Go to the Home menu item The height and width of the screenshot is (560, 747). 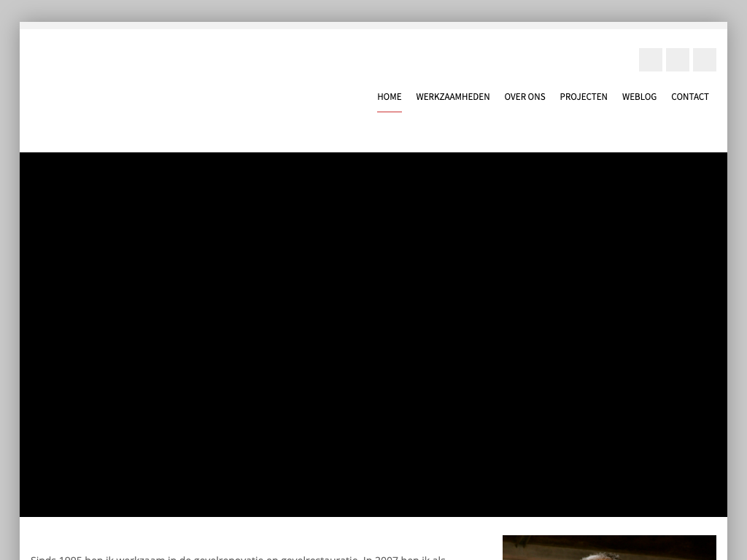click(x=389, y=97)
